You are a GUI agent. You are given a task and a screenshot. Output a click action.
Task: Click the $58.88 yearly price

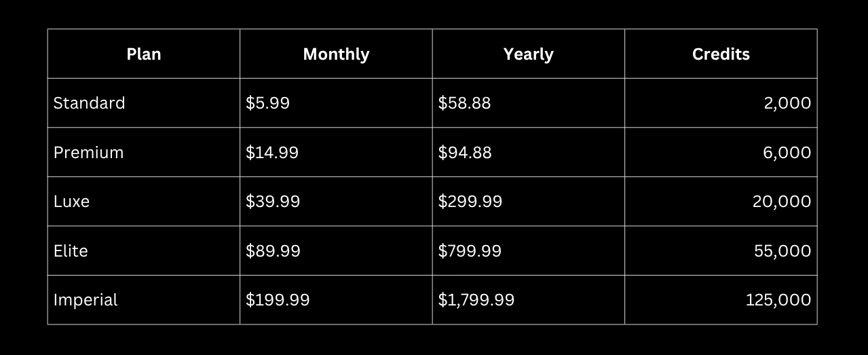(464, 103)
